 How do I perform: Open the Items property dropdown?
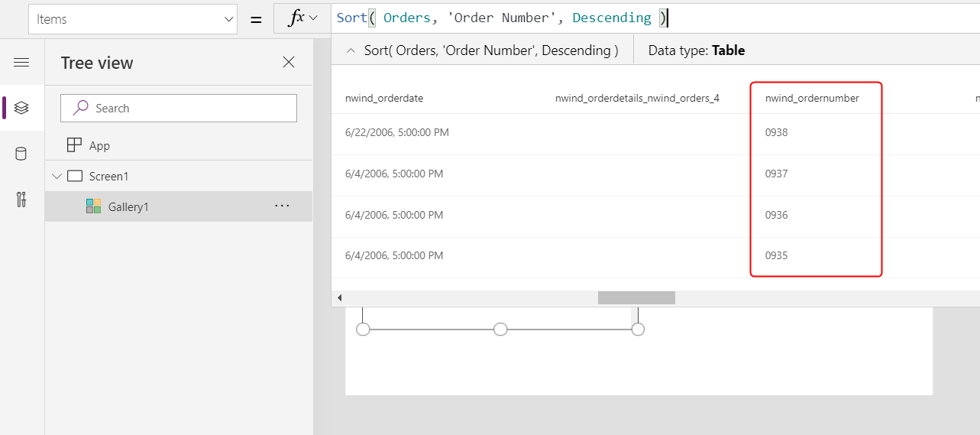[133, 19]
